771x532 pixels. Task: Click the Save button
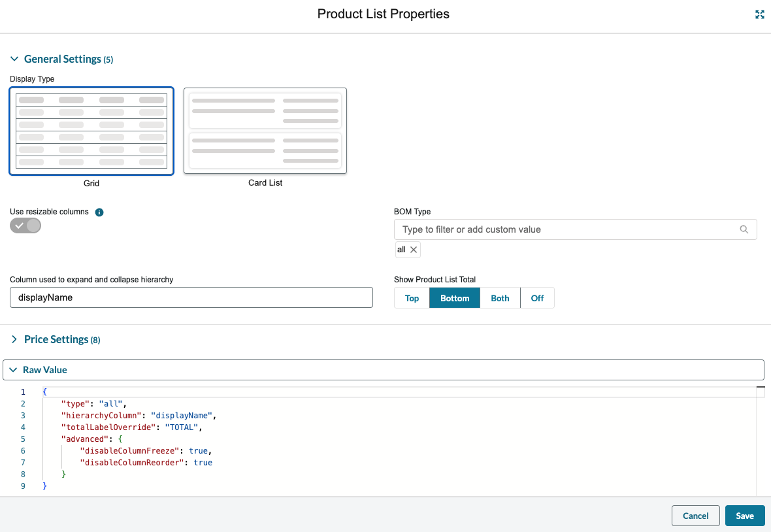[x=745, y=516]
